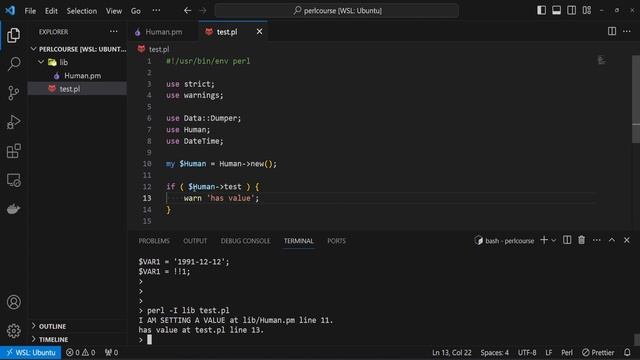
Task: Click the Prettier status item
Action: pos(598,353)
